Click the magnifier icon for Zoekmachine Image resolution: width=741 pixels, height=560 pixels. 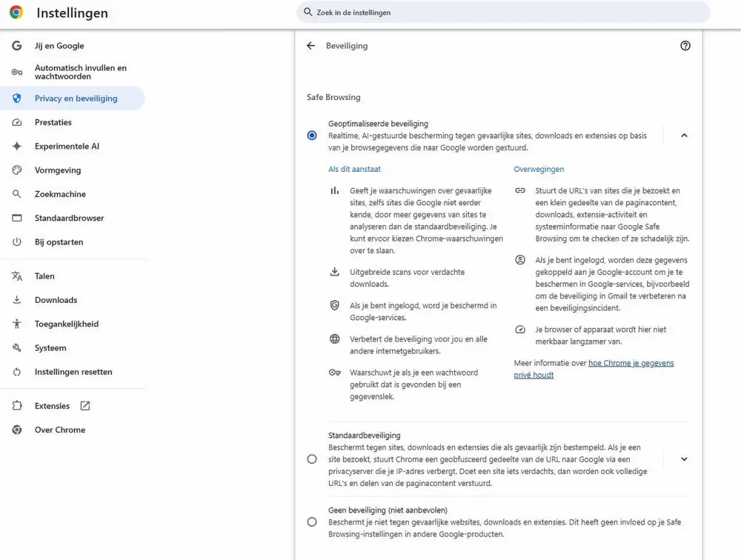click(17, 194)
